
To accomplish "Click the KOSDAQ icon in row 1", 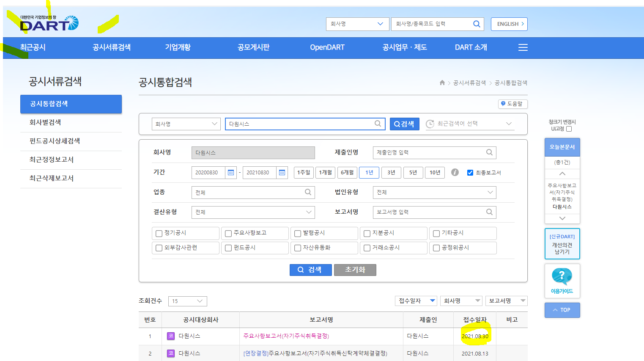I will point(171,336).
